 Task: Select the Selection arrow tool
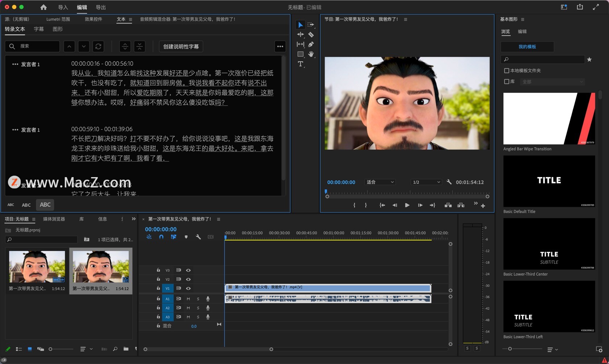point(300,25)
